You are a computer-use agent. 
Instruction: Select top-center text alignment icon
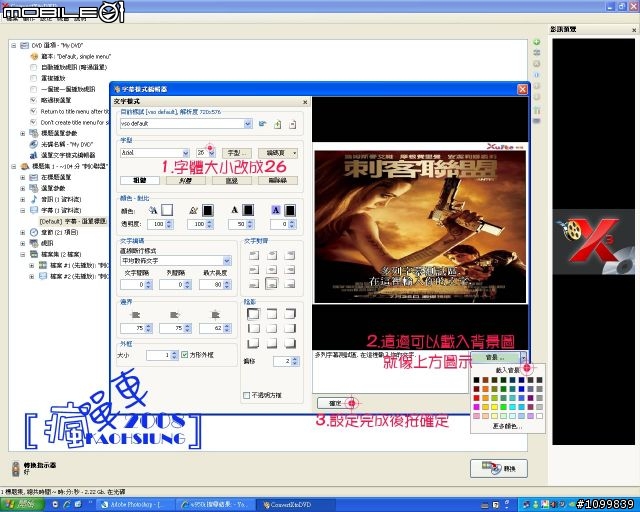point(272,256)
